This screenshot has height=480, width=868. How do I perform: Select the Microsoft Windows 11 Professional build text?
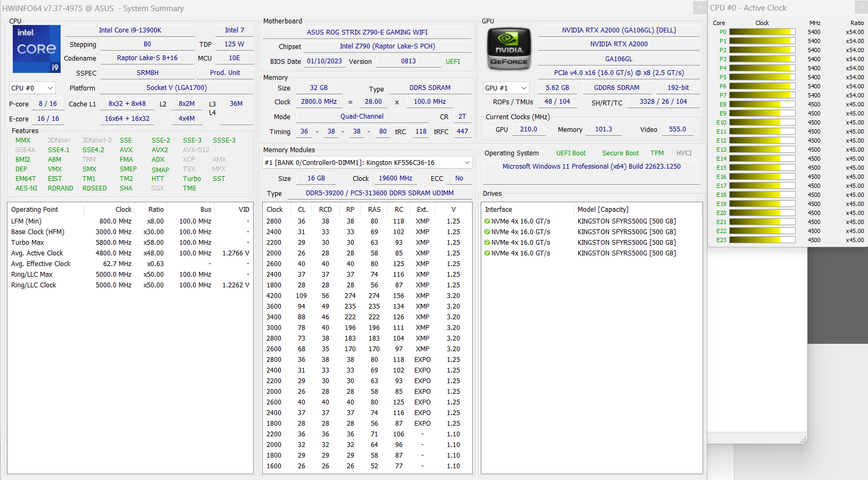click(591, 167)
